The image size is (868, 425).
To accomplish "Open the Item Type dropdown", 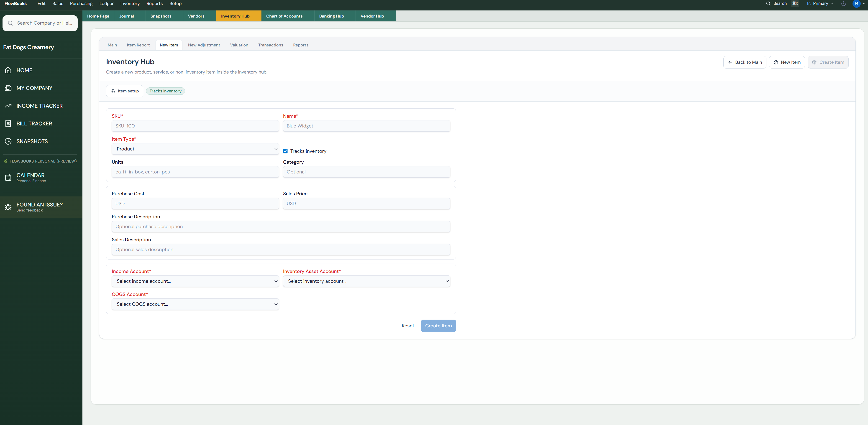I will coord(195,148).
